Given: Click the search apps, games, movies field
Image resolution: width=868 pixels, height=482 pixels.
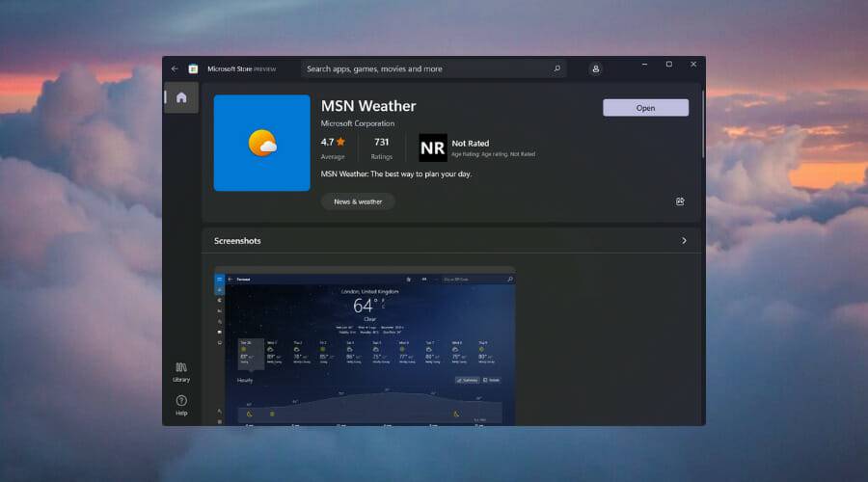Looking at the screenshot, I should tap(424, 69).
